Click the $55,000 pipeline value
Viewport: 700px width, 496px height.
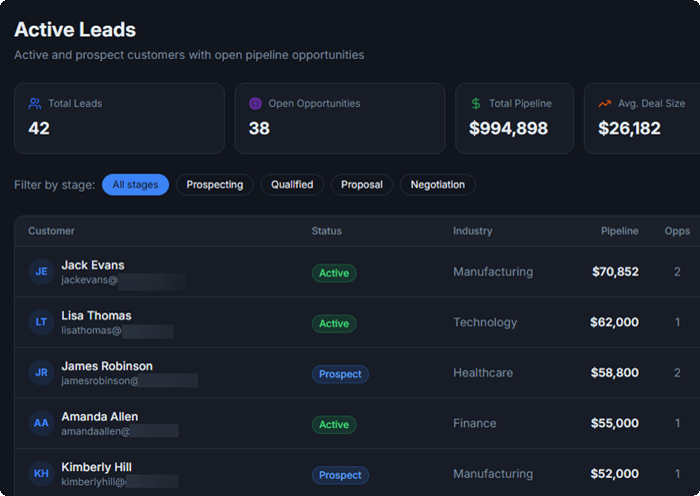pyautogui.click(x=615, y=423)
